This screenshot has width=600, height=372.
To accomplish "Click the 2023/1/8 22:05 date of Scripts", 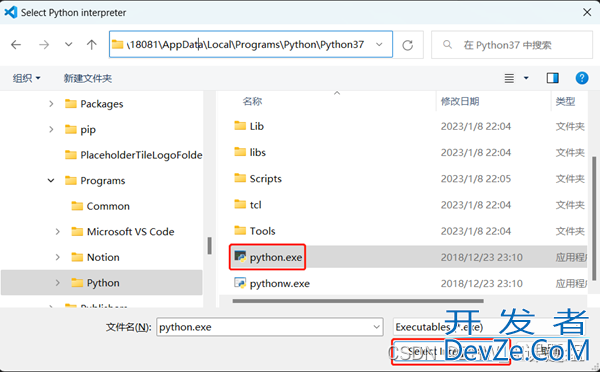I will [x=476, y=179].
